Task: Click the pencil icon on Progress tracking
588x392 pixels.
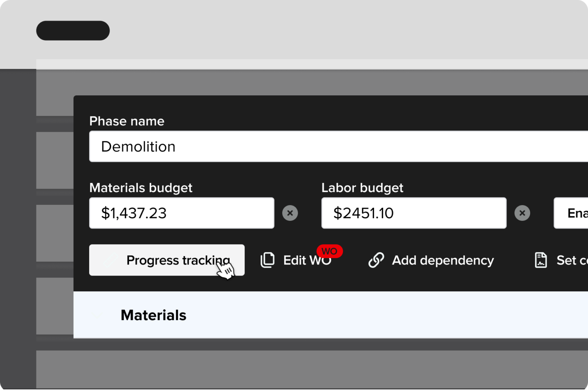Action: [111, 260]
